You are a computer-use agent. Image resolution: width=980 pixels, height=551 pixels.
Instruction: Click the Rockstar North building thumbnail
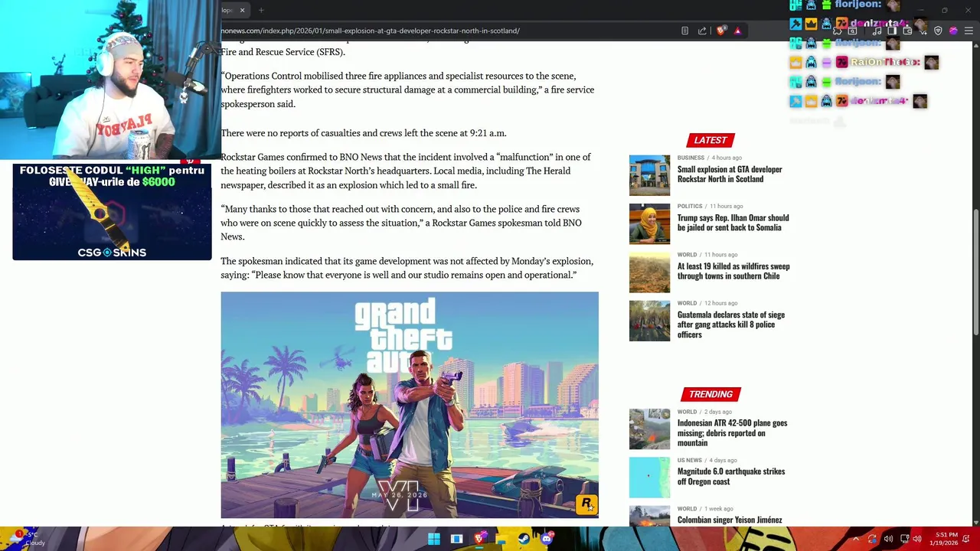coord(649,175)
